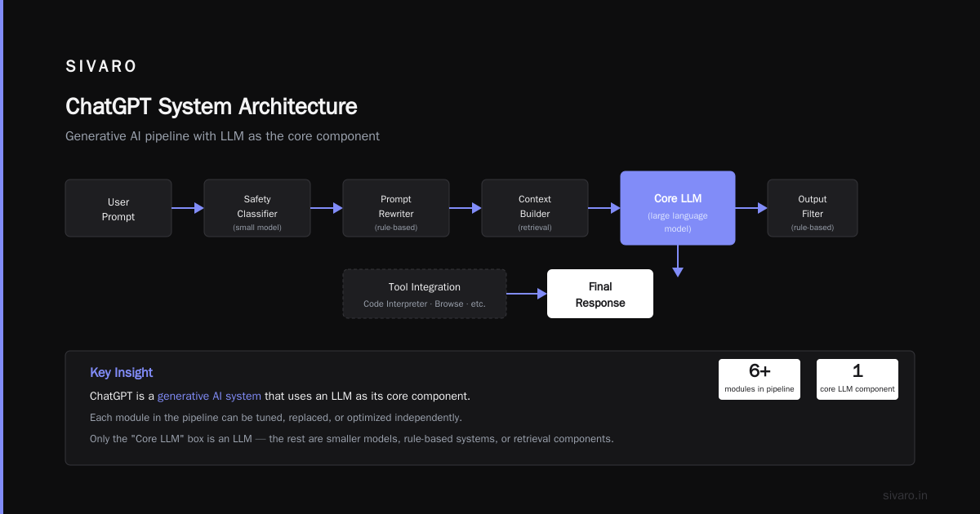Click the Tool Integration dashed box
The height and width of the screenshot is (514, 980).
pyautogui.click(x=425, y=294)
